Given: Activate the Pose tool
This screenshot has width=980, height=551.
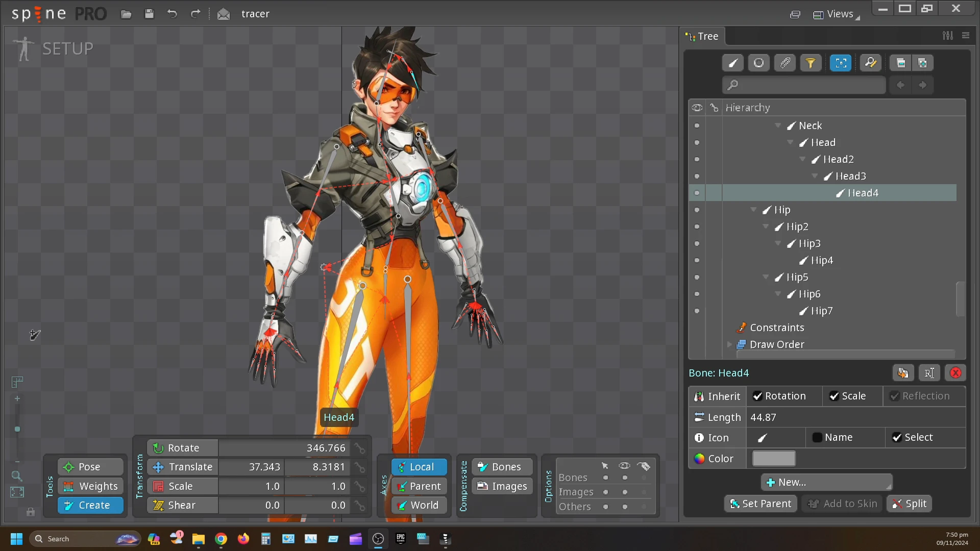Looking at the screenshot, I should click(x=90, y=467).
